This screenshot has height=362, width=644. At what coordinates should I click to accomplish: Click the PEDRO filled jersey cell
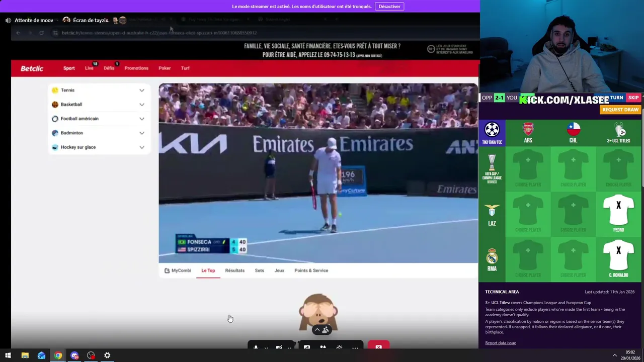618,214
